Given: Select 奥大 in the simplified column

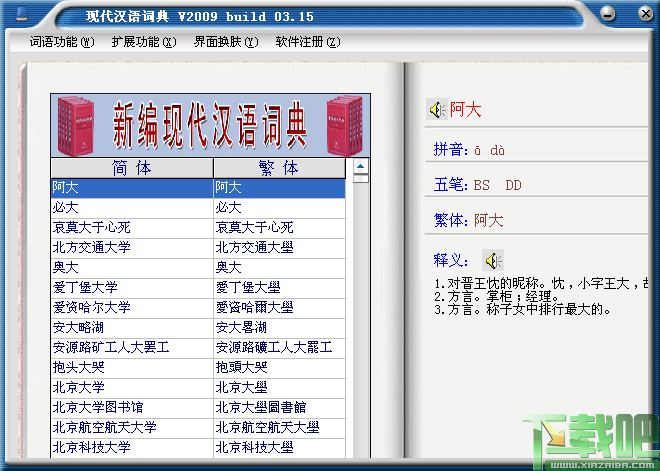Looking at the screenshot, I should click(132, 268).
